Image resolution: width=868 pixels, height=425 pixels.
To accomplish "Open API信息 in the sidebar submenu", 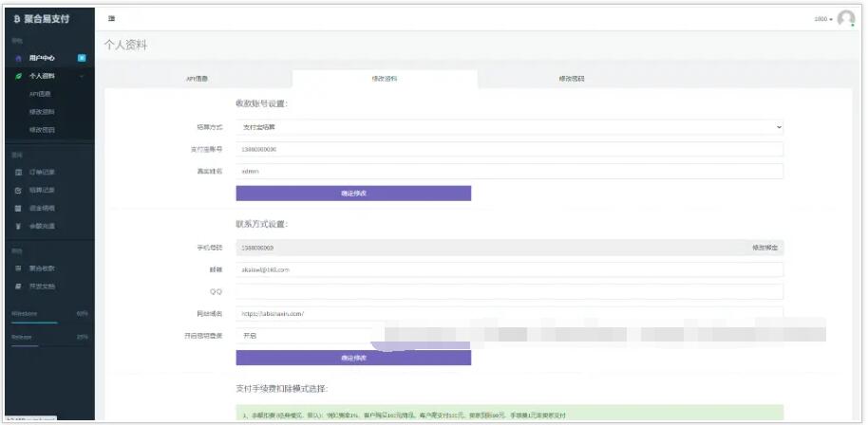I will (x=41, y=94).
